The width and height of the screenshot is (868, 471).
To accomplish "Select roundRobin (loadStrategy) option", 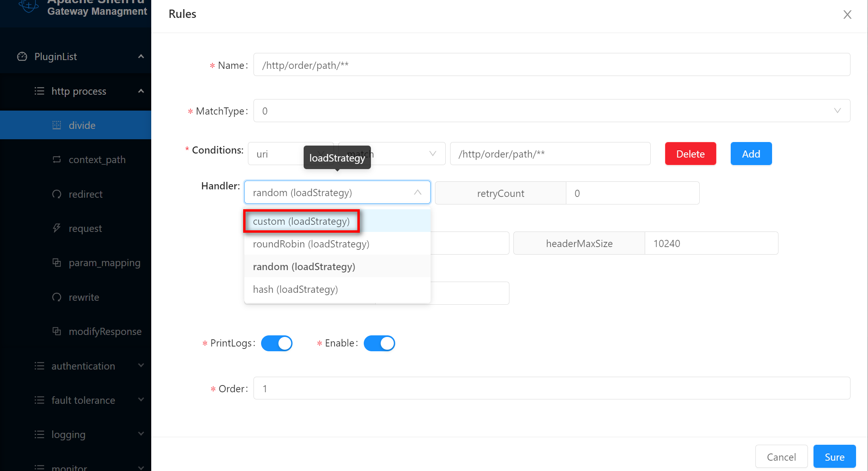I will pos(311,244).
